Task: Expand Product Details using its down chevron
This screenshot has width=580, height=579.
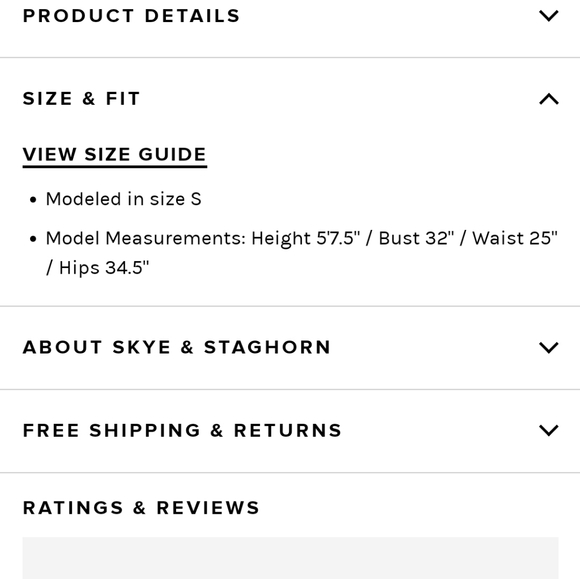Action: click(x=549, y=16)
